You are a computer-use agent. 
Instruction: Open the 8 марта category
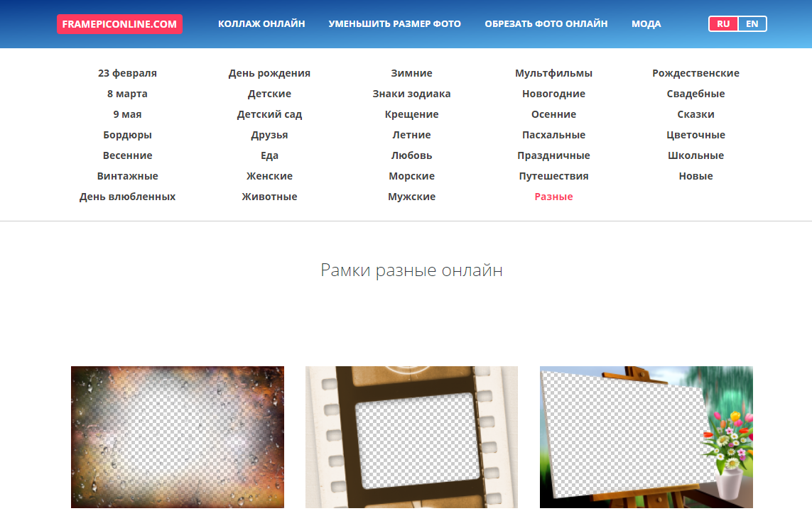[x=127, y=94]
